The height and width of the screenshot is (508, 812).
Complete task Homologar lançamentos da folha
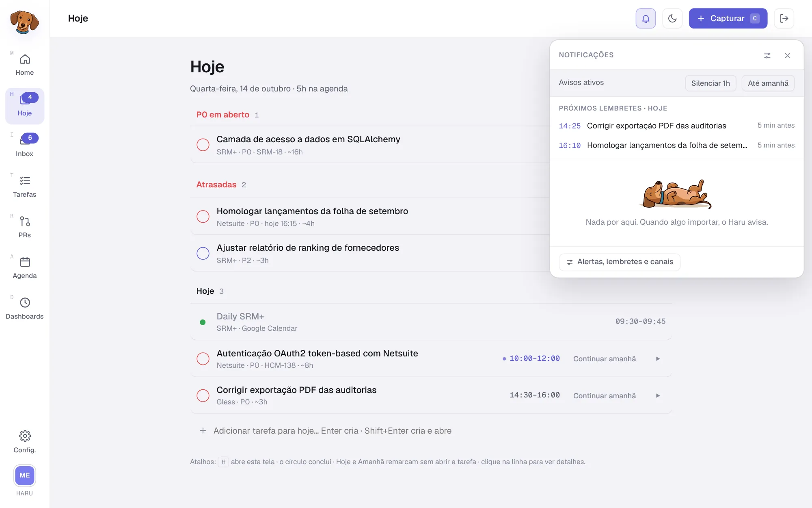(203, 217)
